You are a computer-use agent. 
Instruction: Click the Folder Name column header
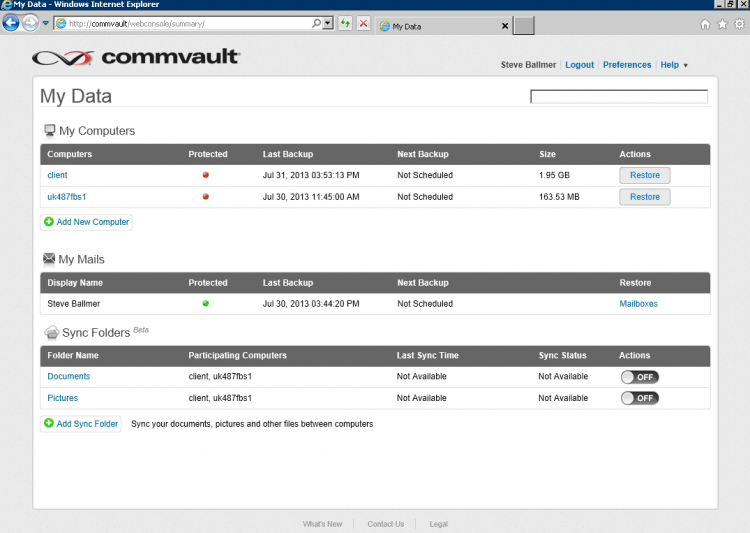(x=73, y=355)
